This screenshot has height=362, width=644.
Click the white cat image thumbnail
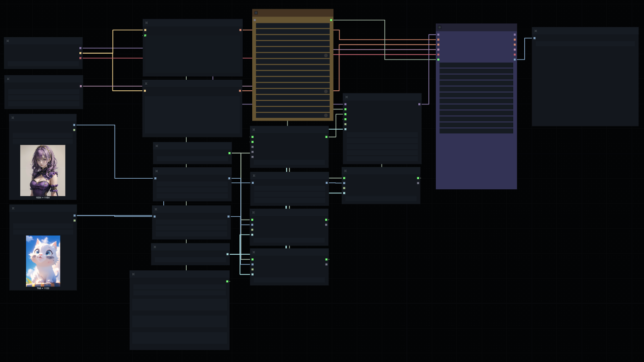coord(43,261)
